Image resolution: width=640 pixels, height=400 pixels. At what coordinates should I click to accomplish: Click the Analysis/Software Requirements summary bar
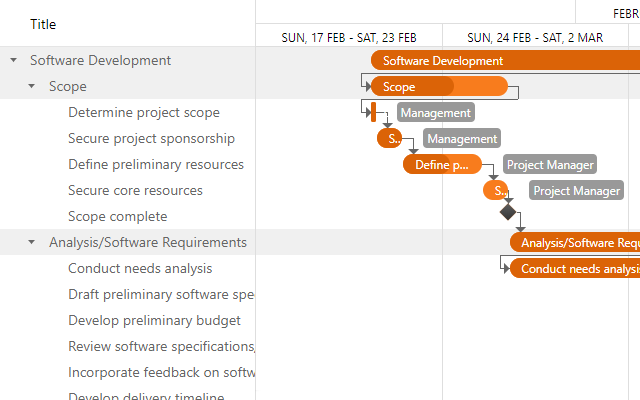pos(575,242)
